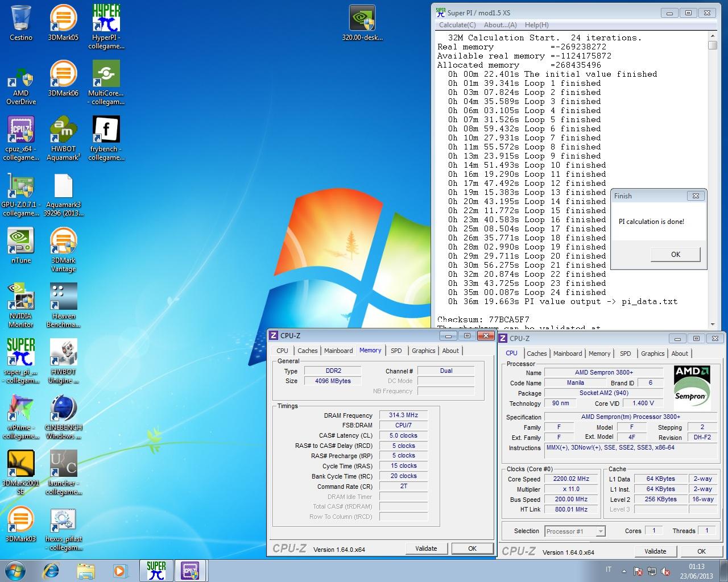Select the CINEBENCH Windows shortcut

(x=63, y=417)
